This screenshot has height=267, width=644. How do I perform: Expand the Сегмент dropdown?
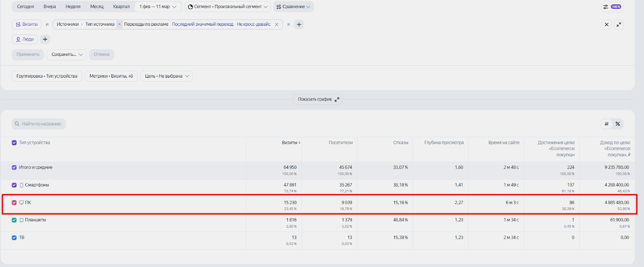(x=227, y=7)
